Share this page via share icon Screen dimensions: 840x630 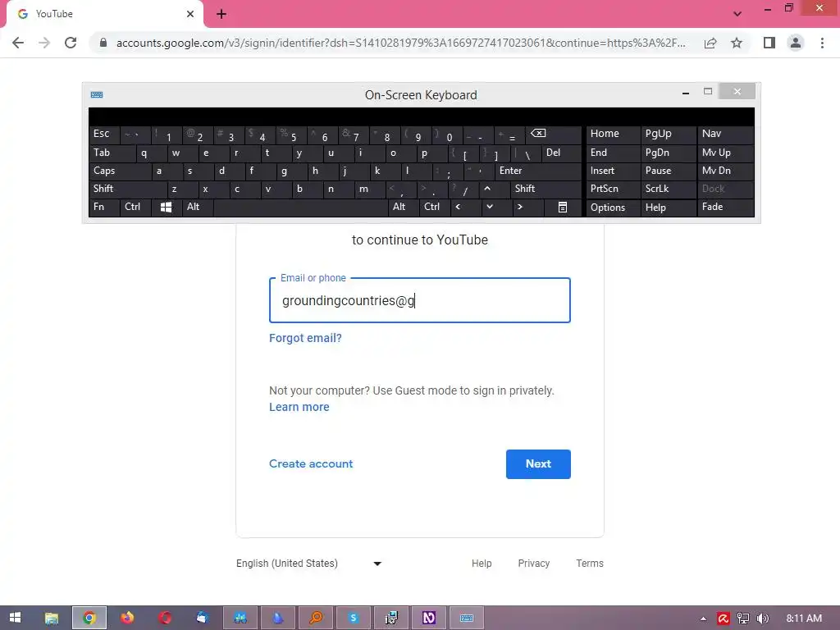710,43
